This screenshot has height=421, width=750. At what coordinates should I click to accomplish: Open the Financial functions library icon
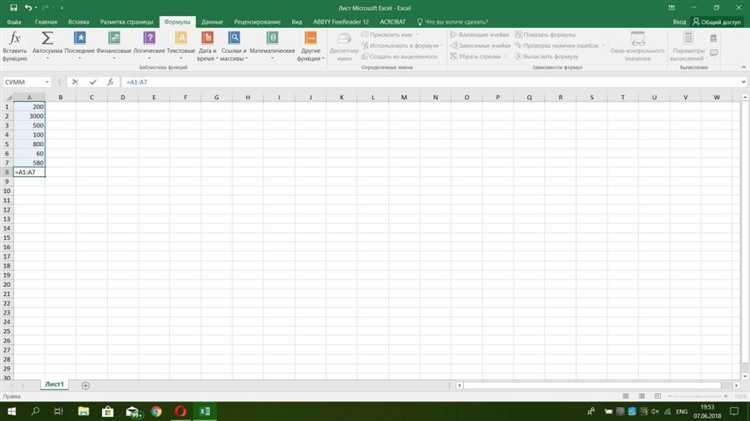114,38
